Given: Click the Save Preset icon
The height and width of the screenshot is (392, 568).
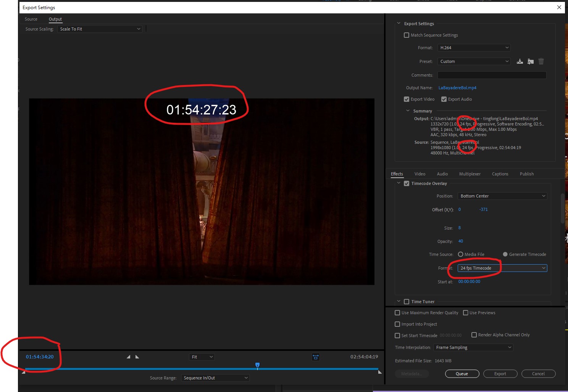Looking at the screenshot, I should tap(520, 61).
